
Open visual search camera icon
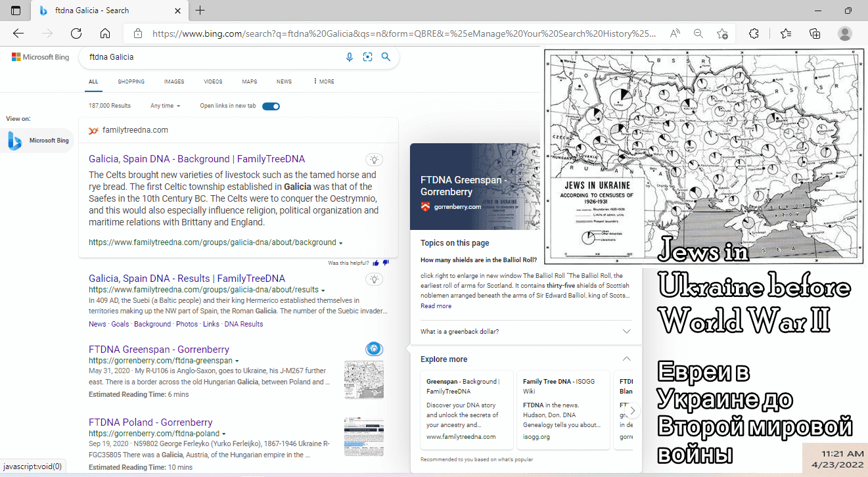368,57
